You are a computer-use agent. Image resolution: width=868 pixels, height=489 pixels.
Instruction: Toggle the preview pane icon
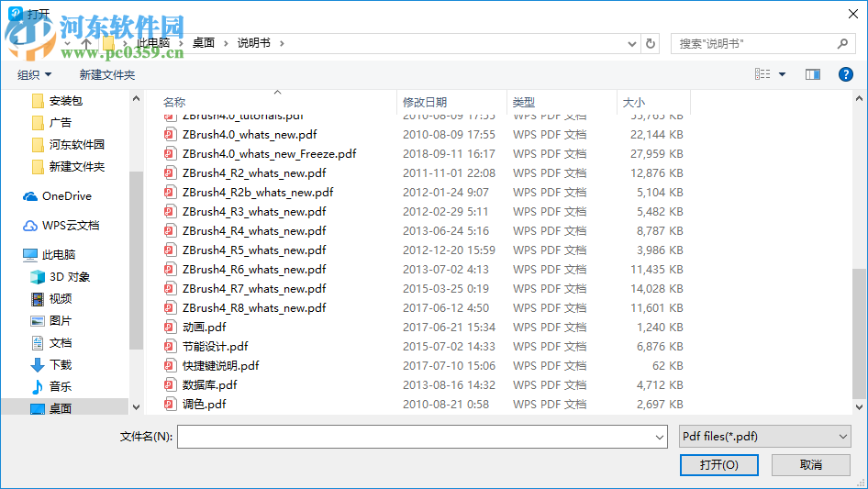pyautogui.click(x=813, y=74)
